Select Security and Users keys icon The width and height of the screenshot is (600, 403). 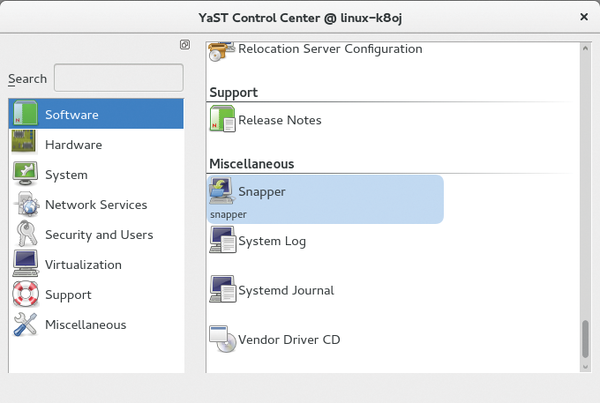click(x=26, y=233)
